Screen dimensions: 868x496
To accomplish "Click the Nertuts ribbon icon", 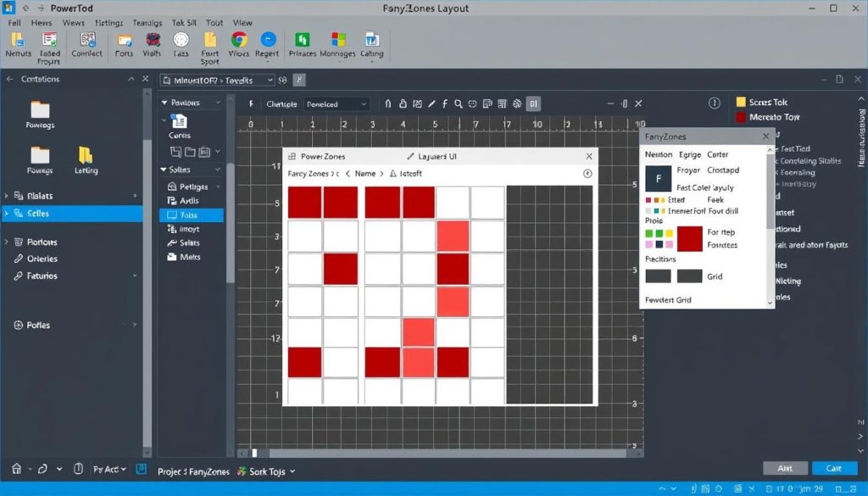I will point(19,40).
